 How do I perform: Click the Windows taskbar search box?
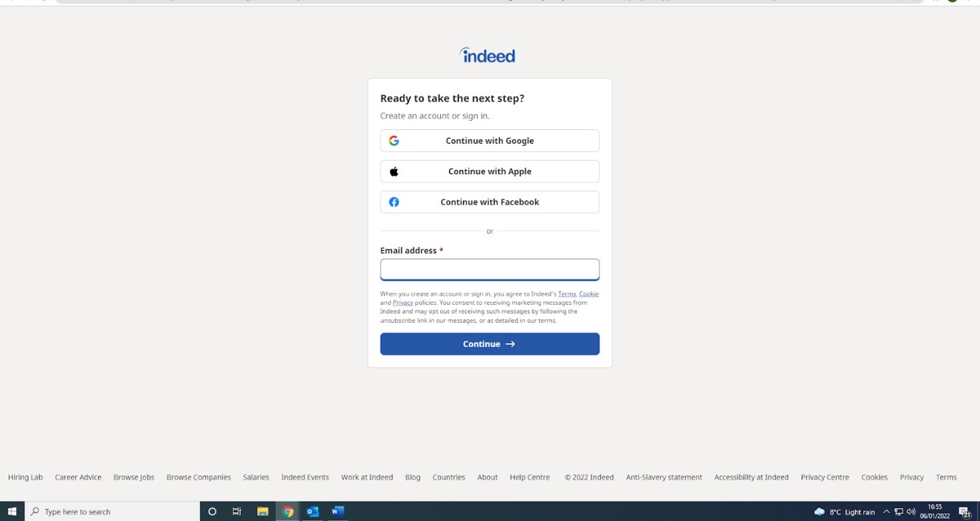114,512
